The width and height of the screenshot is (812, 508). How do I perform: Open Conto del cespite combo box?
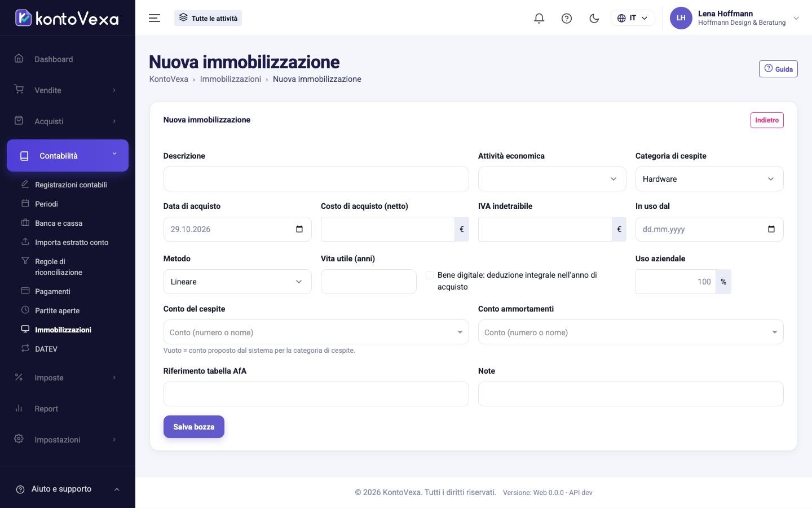pyautogui.click(x=316, y=332)
